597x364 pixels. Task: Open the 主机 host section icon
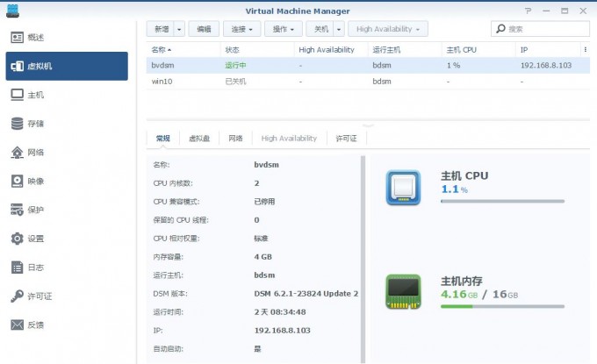click(17, 95)
